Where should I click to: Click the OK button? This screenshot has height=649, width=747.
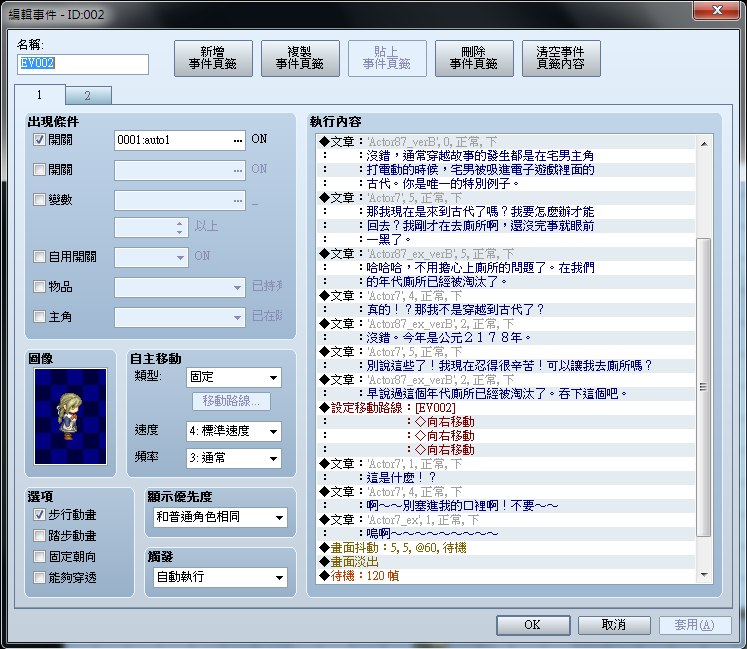(x=533, y=625)
